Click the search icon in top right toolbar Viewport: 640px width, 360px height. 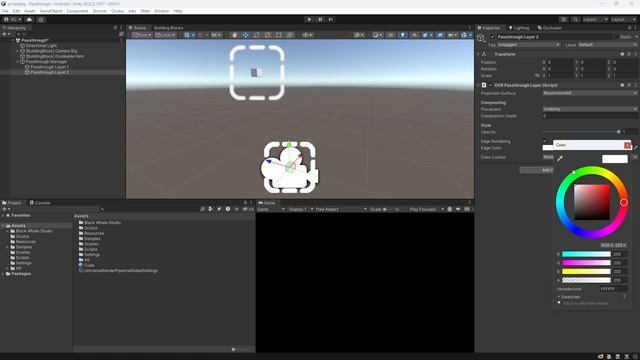[x=575, y=19]
